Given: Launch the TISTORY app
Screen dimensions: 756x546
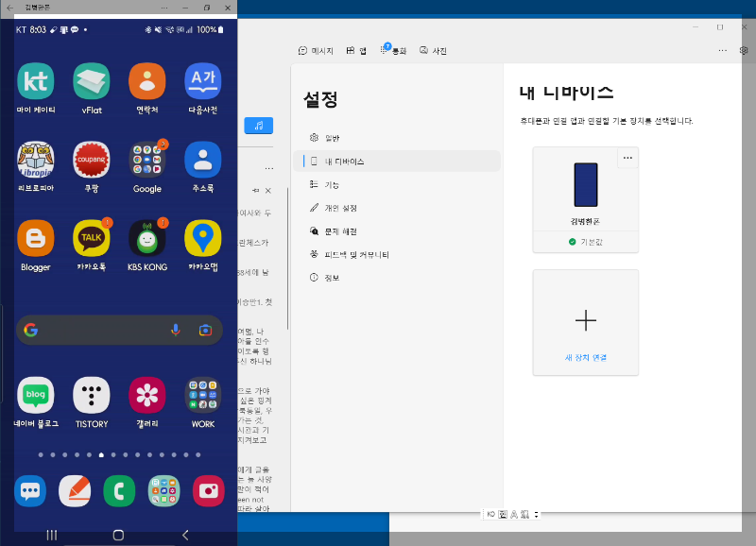Looking at the screenshot, I should pos(91,395).
